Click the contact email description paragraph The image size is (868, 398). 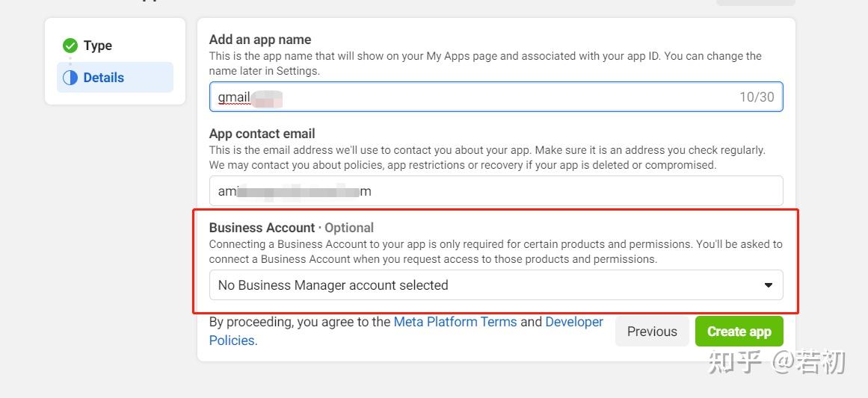(x=486, y=157)
